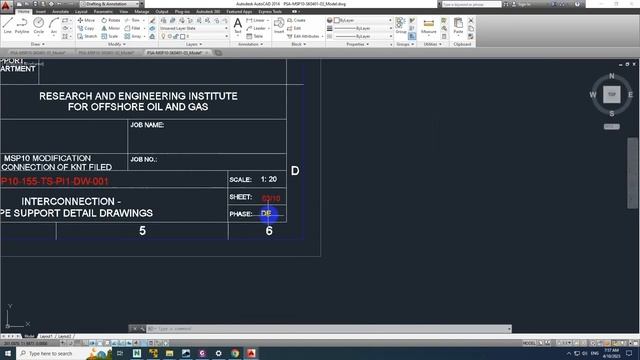Click the keyword search input field

[x=471, y=4]
